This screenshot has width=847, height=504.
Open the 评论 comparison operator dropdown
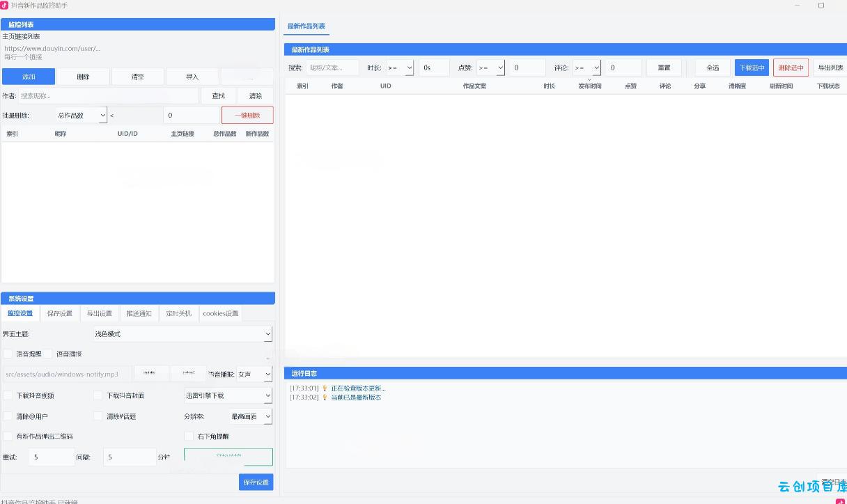click(586, 68)
